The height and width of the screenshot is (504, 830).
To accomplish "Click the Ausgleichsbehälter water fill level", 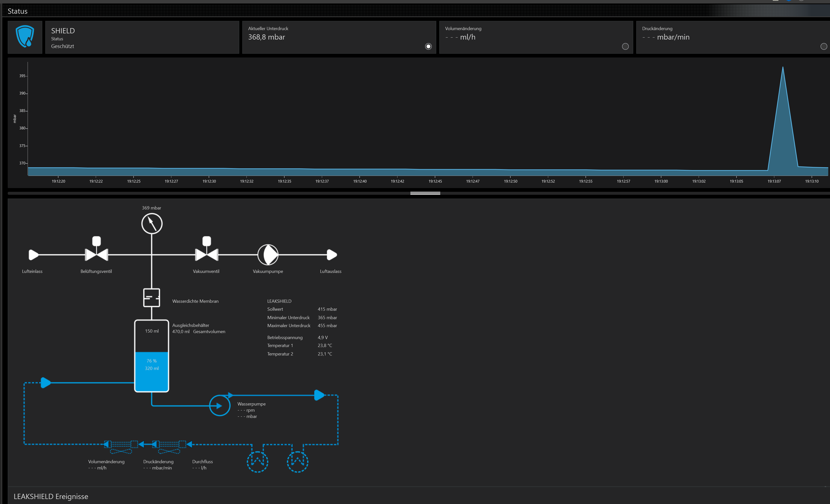I will pyautogui.click(x=151, y=371).
